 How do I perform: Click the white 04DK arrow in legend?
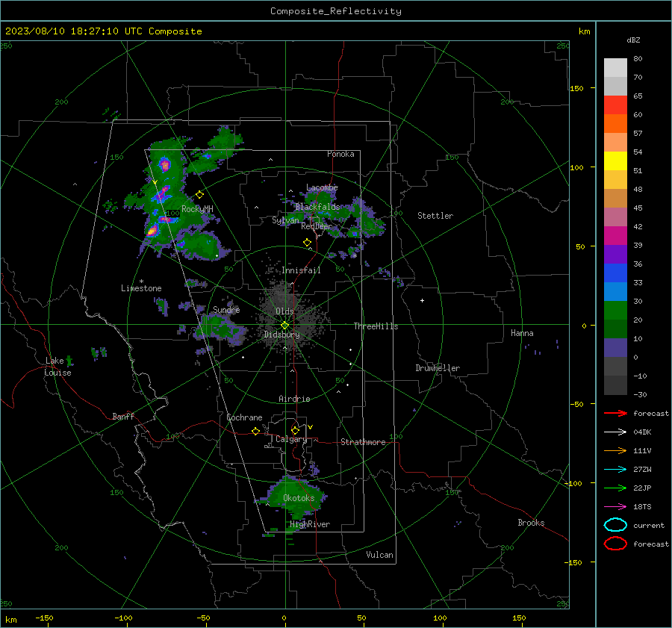point(615,432)
